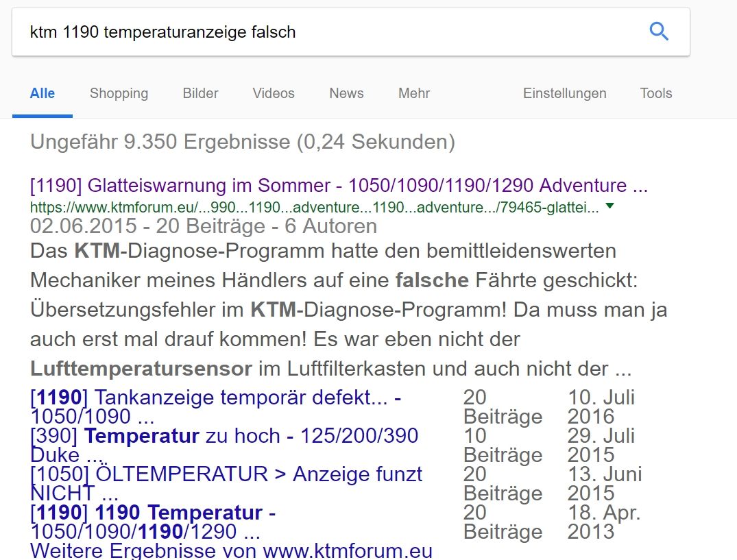Switch to the Shopping tab
This screenshot has width=737, height=560.
coord(119,93)
